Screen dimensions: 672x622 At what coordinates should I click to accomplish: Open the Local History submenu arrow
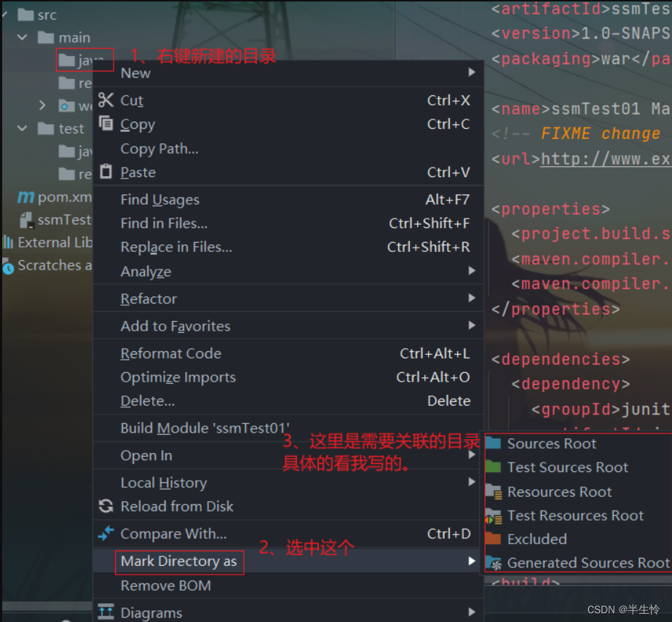coord(472,482)
